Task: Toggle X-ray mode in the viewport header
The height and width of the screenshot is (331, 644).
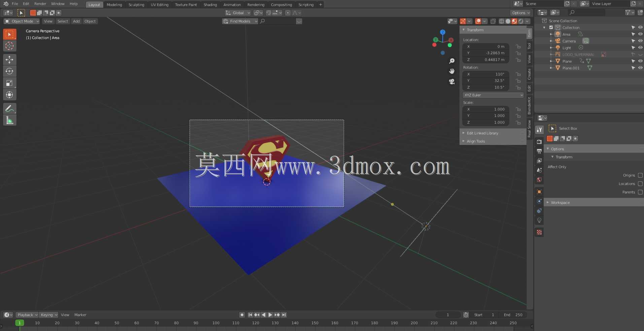Action: point(493,21)
